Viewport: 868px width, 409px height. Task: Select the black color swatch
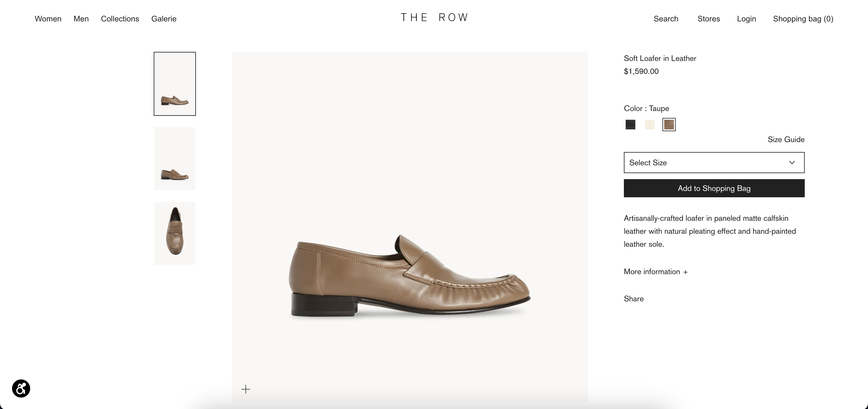(631, 125)
